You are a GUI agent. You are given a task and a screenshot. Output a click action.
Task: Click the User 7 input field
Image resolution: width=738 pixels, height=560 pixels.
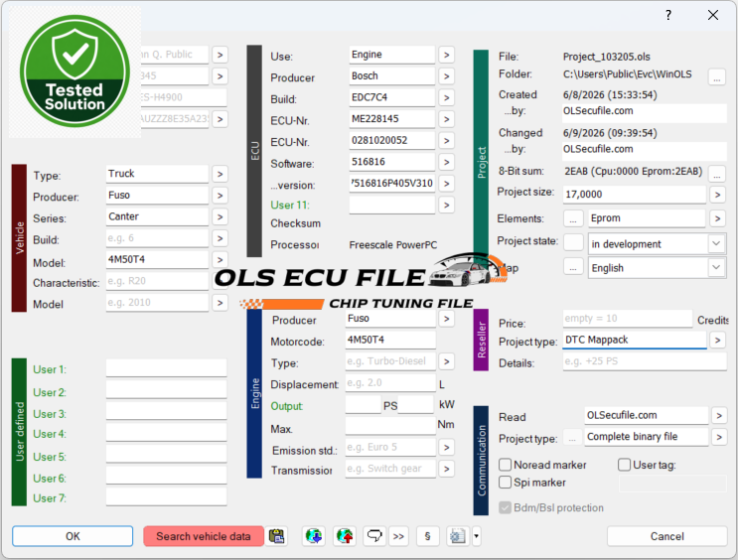pyautogui.click(x=166, y=496)
